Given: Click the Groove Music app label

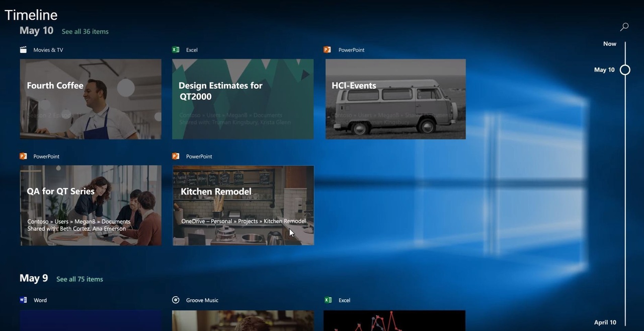Looking at the screenshot, I should 202,300.
